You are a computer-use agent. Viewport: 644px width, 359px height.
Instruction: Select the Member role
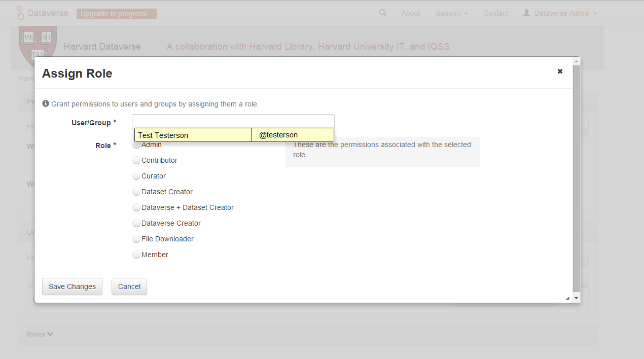coord(136,254)
